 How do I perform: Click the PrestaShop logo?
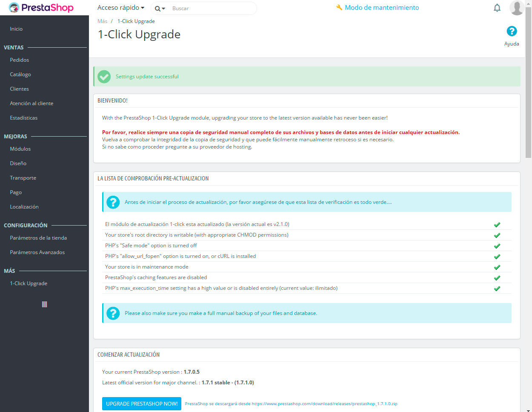41,8
